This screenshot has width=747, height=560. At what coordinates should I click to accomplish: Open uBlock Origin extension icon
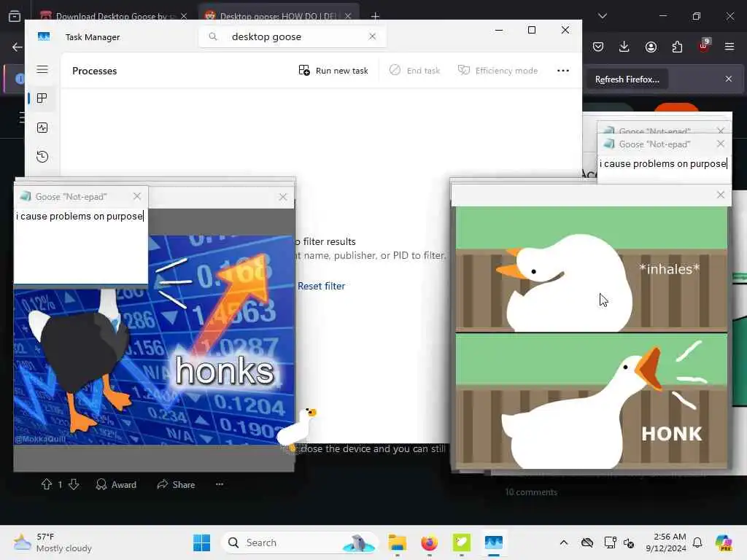pos(704,46)
